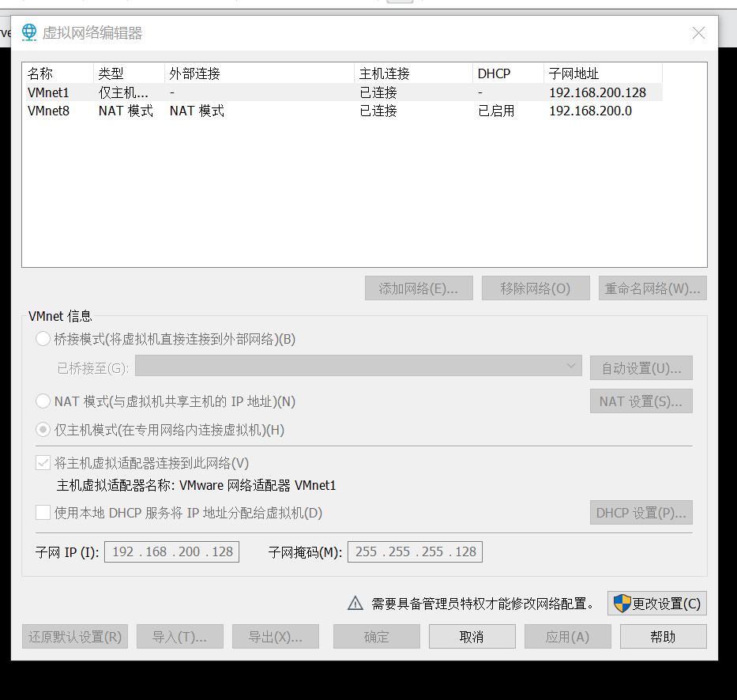Click 添加网络(E)... button
This screenshot has height=700, width=737.
click(419, 288)
